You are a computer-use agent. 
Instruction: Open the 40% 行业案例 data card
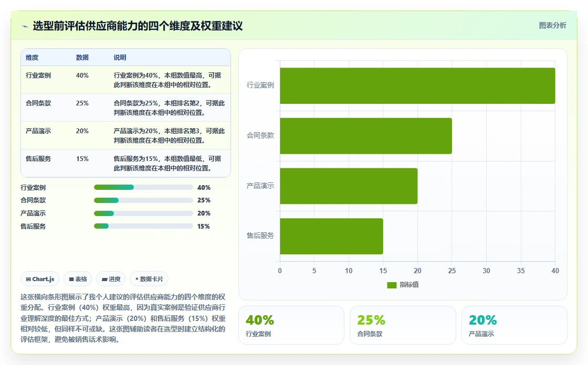coord(291,325)
